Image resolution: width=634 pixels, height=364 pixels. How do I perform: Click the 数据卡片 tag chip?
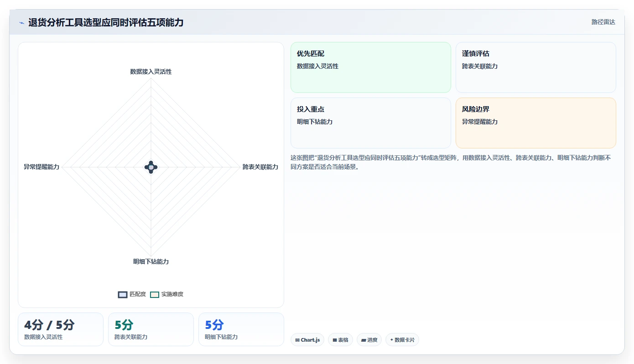click(x=402, y=340)
